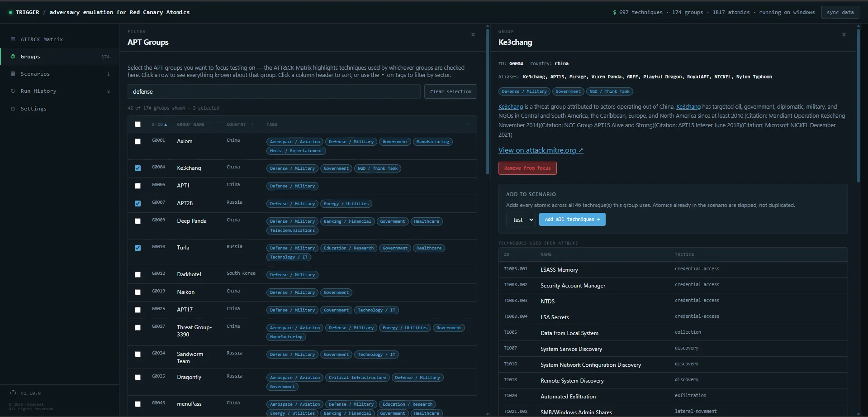This screenshot has height=417, width=868.
Task: Click the Clear selection button
Action: click(451, 91)
